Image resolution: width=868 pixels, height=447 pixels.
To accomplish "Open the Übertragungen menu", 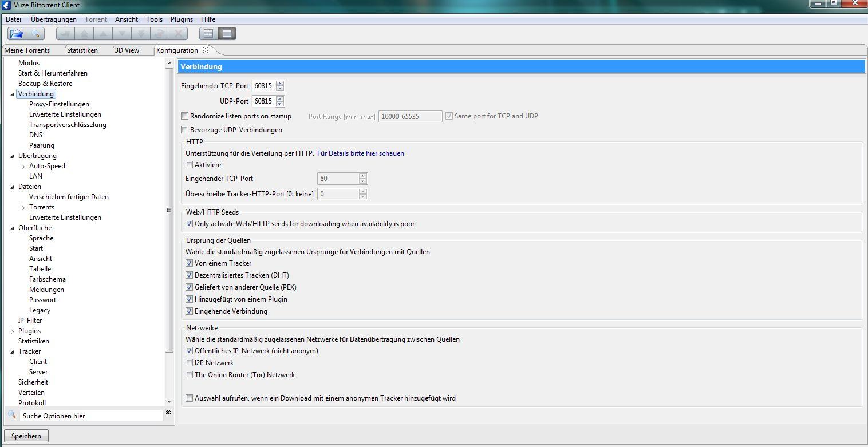I will click(54, 19).
